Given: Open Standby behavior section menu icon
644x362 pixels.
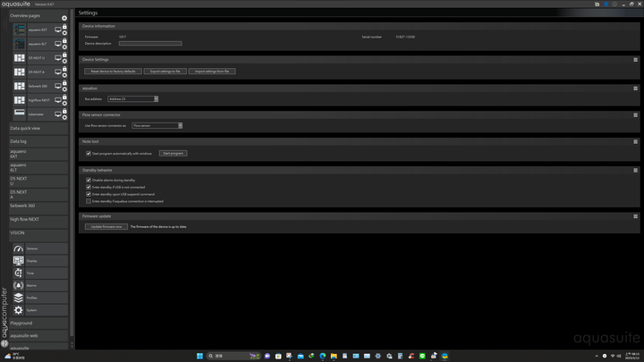Looking at the screenshot, I should (635, 171).
